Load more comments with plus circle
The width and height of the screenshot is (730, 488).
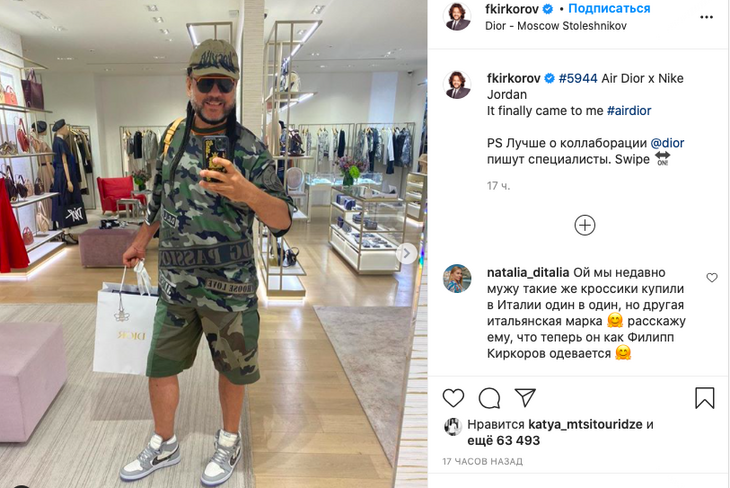coord(585,225)
